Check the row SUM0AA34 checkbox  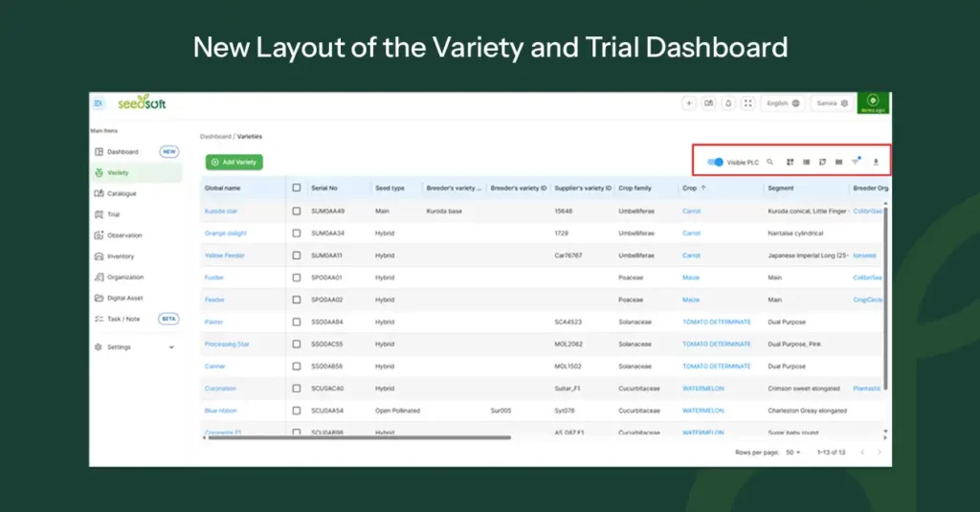(x=297, y=234)
